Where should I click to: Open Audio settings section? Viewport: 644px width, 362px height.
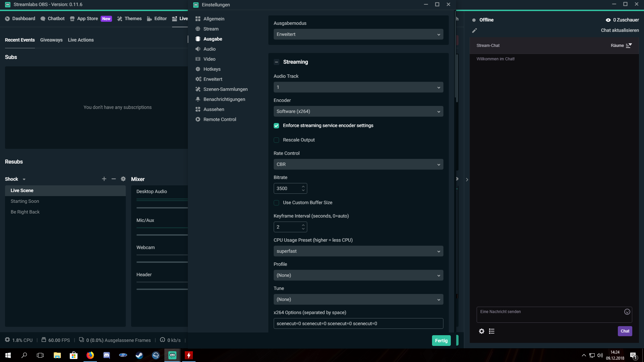(x=209, y=49)
